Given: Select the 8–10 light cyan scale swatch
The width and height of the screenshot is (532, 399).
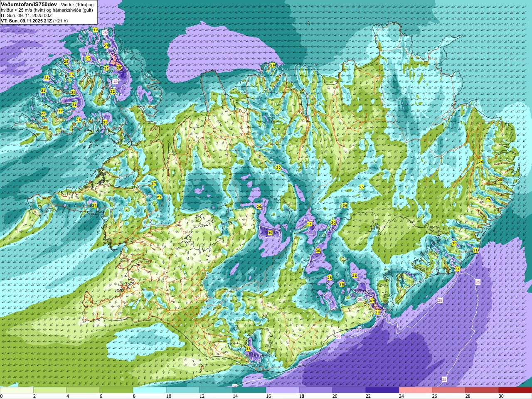Looking at the screenshot, I should coord(150,390).
